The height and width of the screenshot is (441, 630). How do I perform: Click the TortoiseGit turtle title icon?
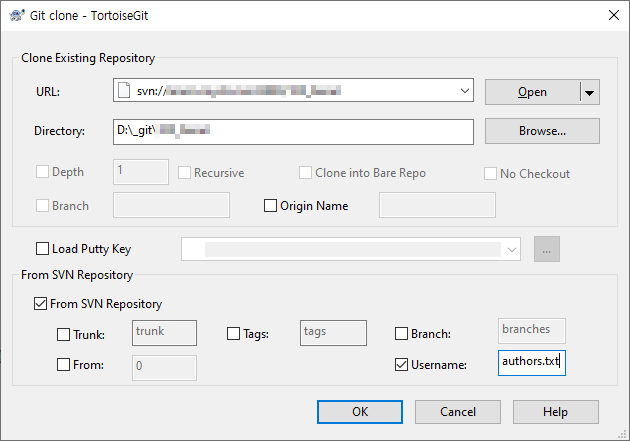click(x=16, y=15)
